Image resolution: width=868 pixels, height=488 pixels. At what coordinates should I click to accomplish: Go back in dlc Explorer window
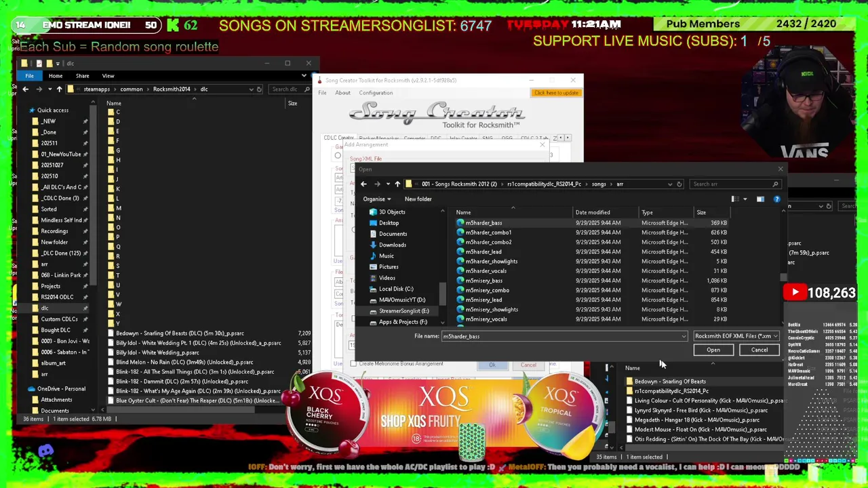click(25, 89)
